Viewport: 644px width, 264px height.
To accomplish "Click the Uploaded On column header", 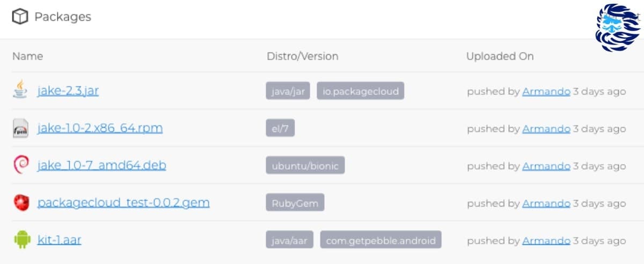I will (x=500, y=56).
